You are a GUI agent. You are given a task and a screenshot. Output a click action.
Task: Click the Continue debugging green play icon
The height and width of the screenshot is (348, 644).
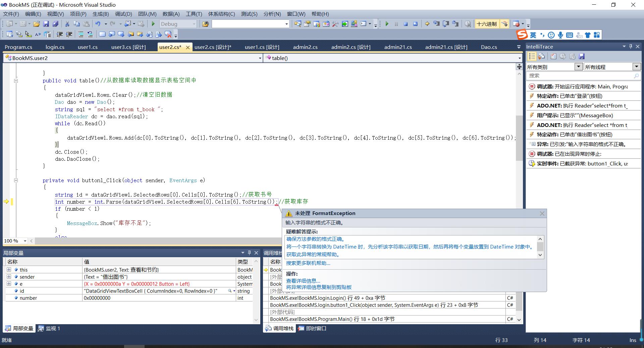387,24
